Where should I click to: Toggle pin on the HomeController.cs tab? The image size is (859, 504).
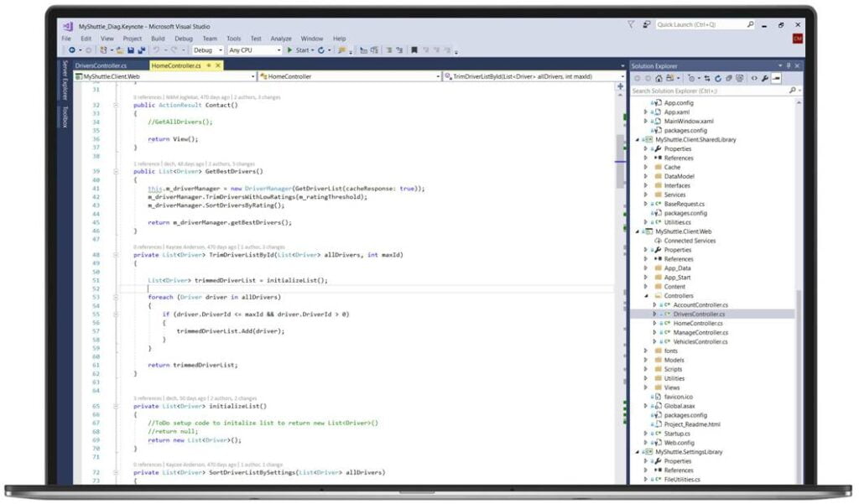coord(208,65)
